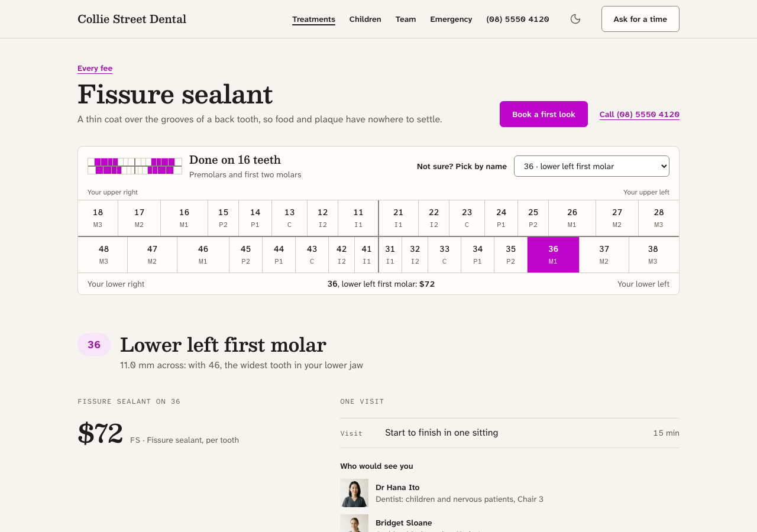The width and height of the screenshot is (757, 532).
Task: Click the "Fissure sealant" page title
Action: click(x=175, y=94)
